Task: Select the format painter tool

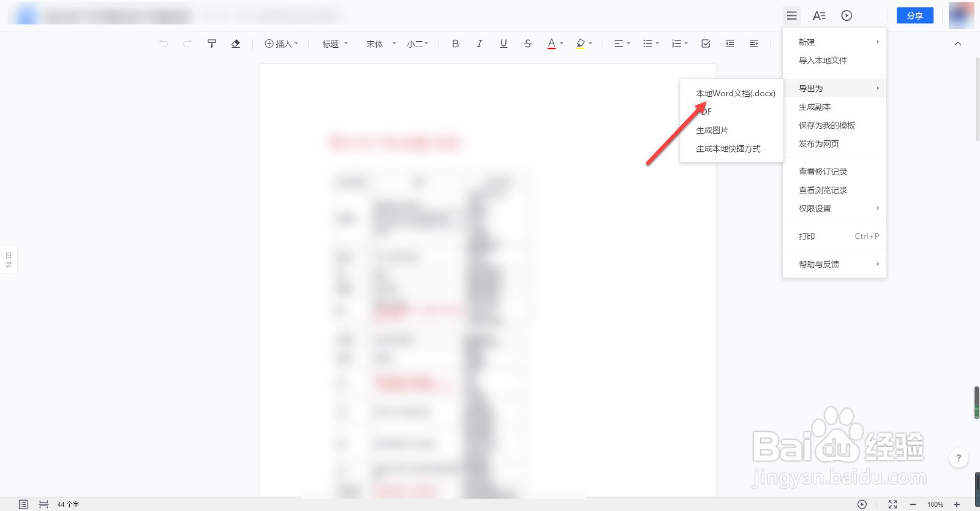Action: [211, 44]
